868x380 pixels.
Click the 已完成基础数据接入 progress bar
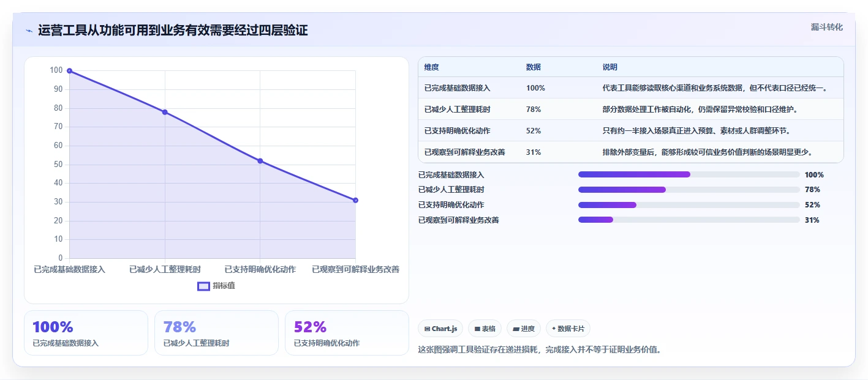click(x=689, y=174)
